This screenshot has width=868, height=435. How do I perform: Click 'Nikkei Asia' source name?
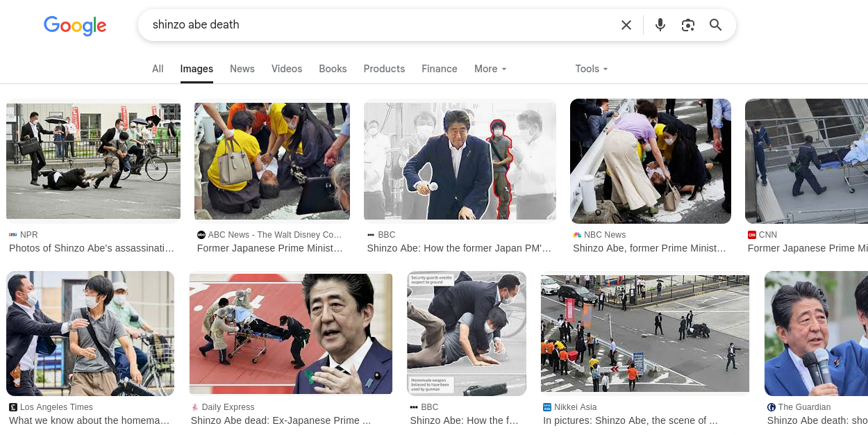576,407
